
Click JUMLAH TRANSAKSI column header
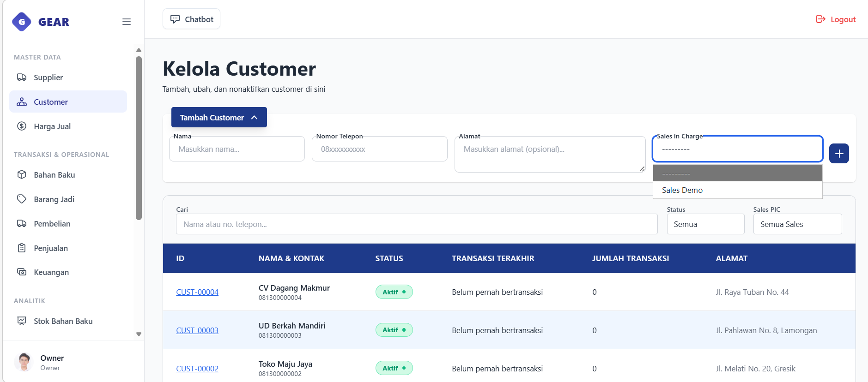631,258
